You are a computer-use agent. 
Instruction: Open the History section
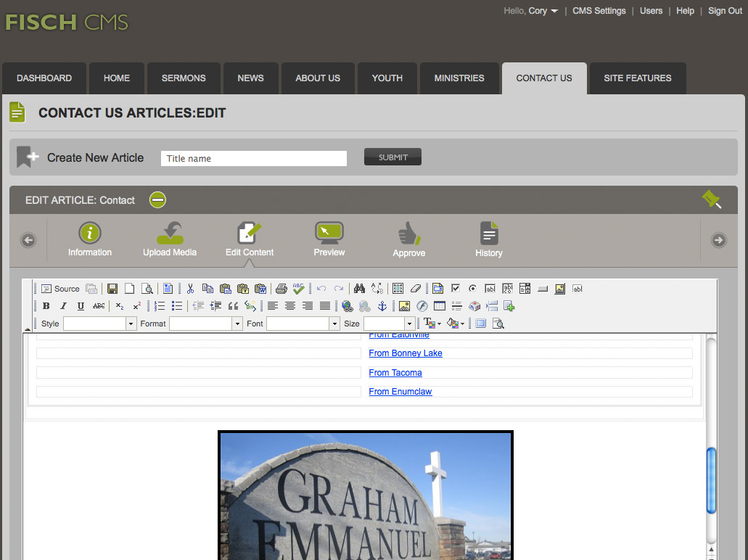(489, 239)
